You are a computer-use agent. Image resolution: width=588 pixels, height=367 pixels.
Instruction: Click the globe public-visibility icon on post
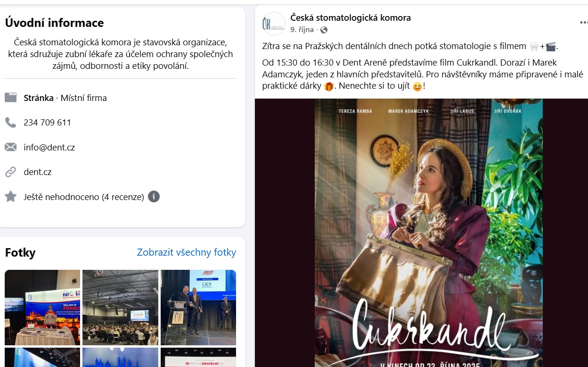324,30
